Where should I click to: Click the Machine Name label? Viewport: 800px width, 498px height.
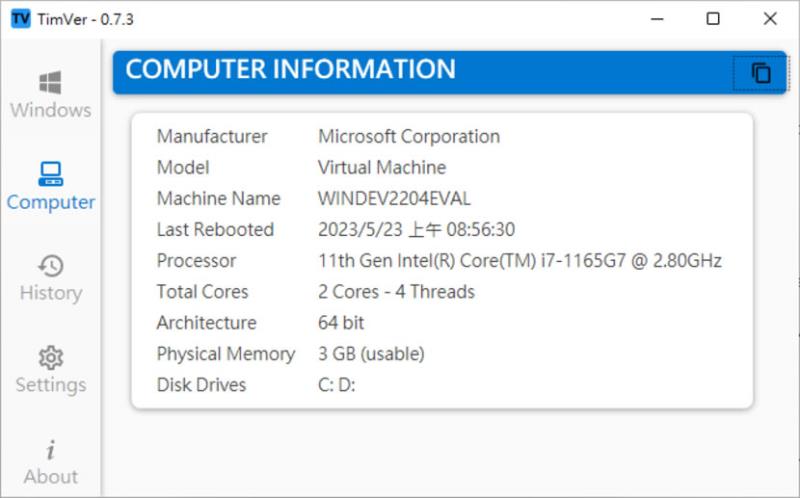[218, 198]
